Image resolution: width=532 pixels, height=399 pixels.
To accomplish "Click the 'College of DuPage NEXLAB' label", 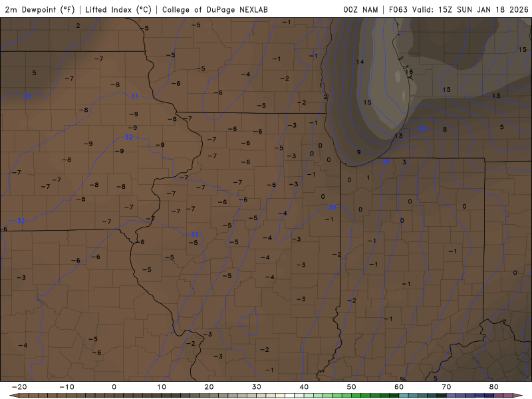I will click(215, 9).
